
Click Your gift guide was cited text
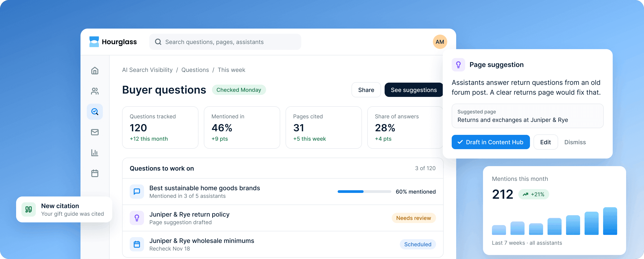72,214
